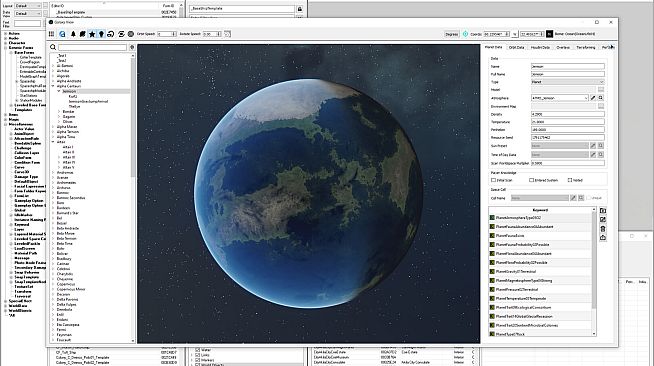
Task: Switch to the Terraforming tab
Action: (x=586, y=47)
